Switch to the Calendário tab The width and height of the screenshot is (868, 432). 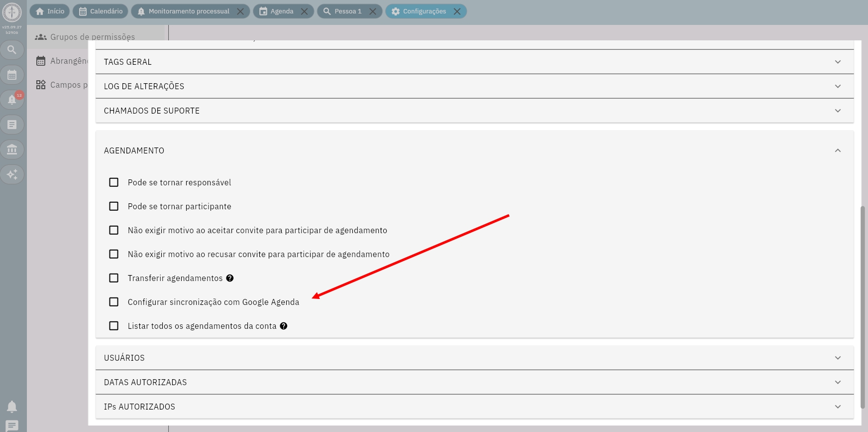pos(101,11)
